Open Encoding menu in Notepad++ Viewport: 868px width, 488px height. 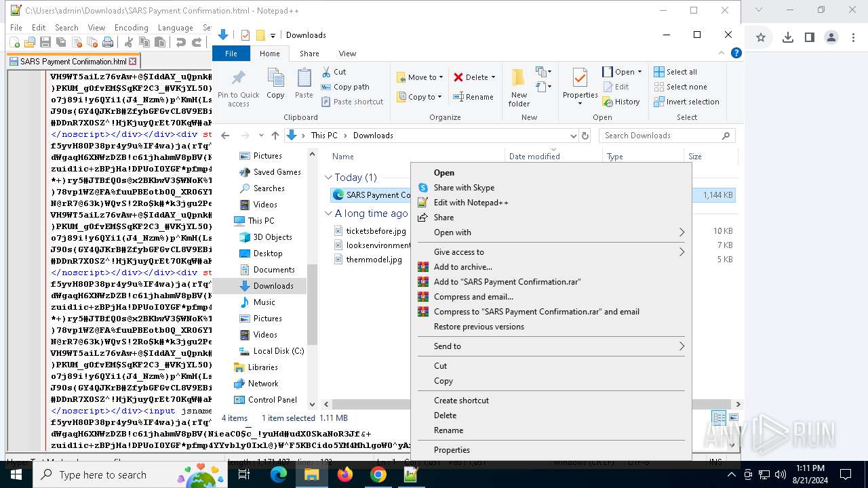131,28
